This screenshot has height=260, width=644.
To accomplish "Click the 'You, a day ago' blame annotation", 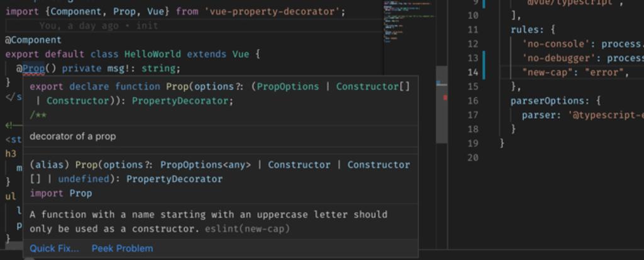I will pyautogui.click(x=99, y=26).
